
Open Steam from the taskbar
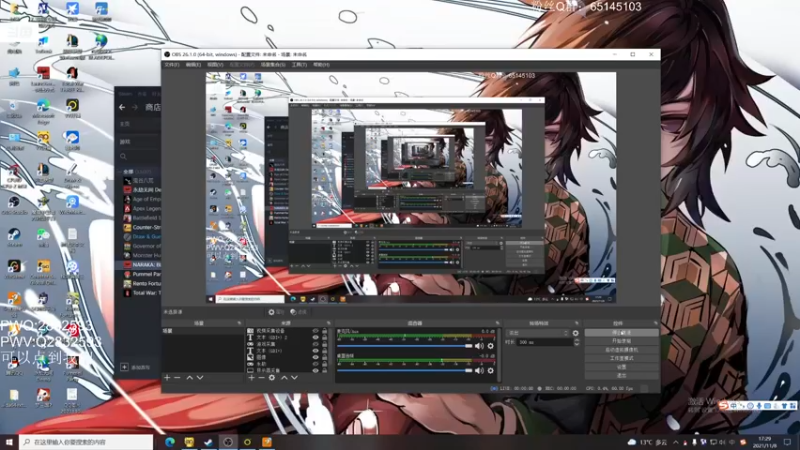[209, 442]
